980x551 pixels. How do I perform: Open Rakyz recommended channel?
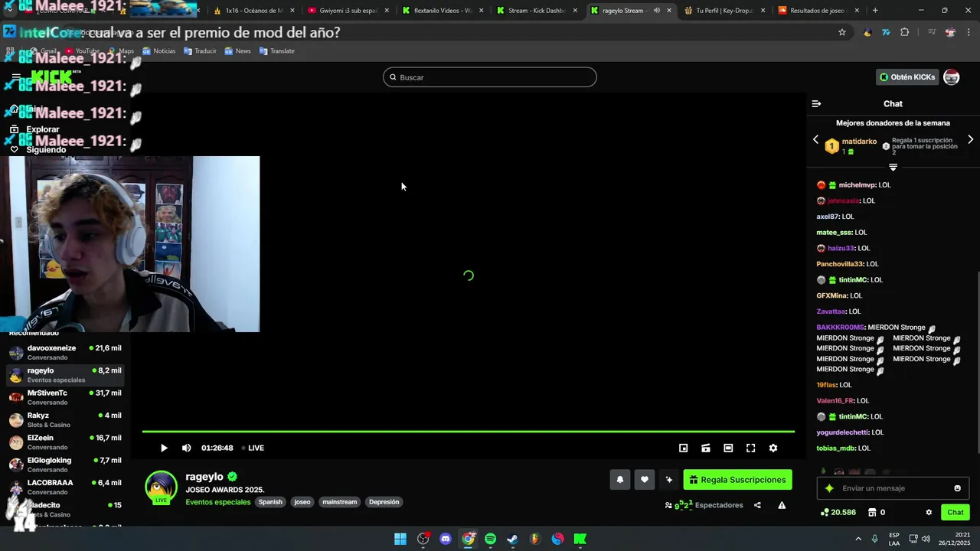coord(64,419)
